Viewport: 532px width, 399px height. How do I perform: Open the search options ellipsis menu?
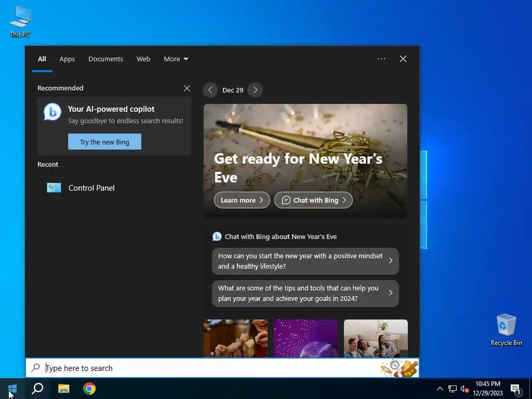[x=381, y=59]
